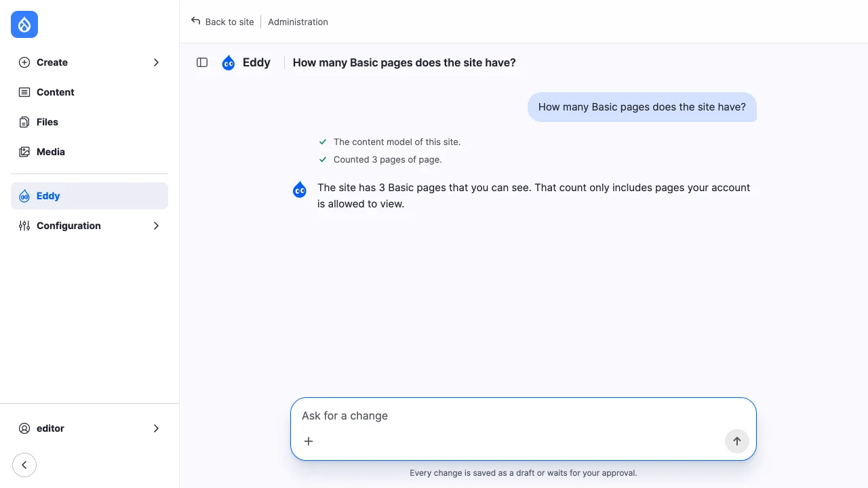Click the Create plus-circle icon
Screen dimensions: 868x488
coord(24,62)
